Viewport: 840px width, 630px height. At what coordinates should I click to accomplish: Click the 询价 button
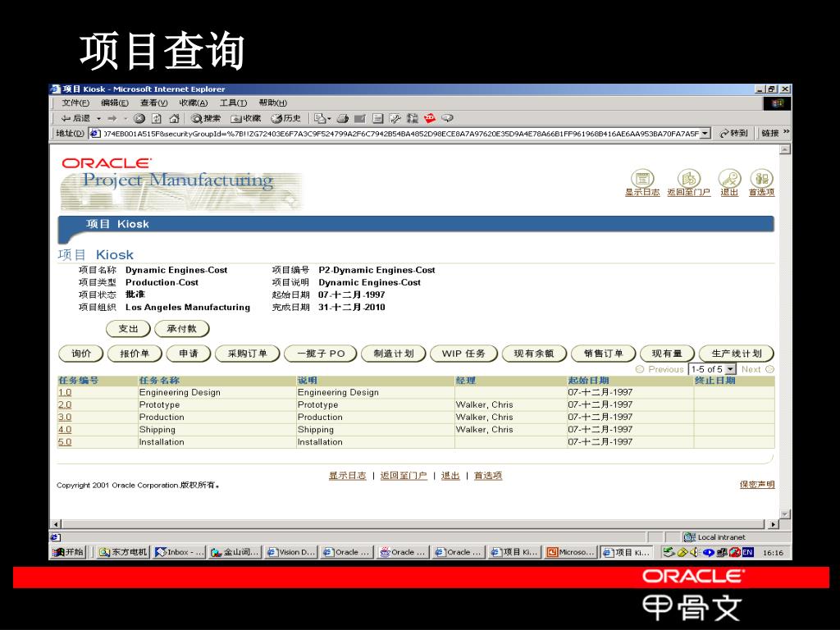click(81, 354)
